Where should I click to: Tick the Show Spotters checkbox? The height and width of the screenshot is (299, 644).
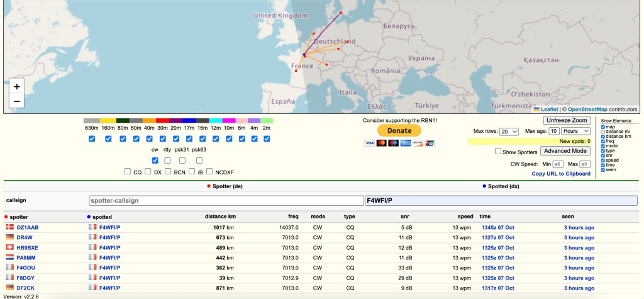pos(498,151)
